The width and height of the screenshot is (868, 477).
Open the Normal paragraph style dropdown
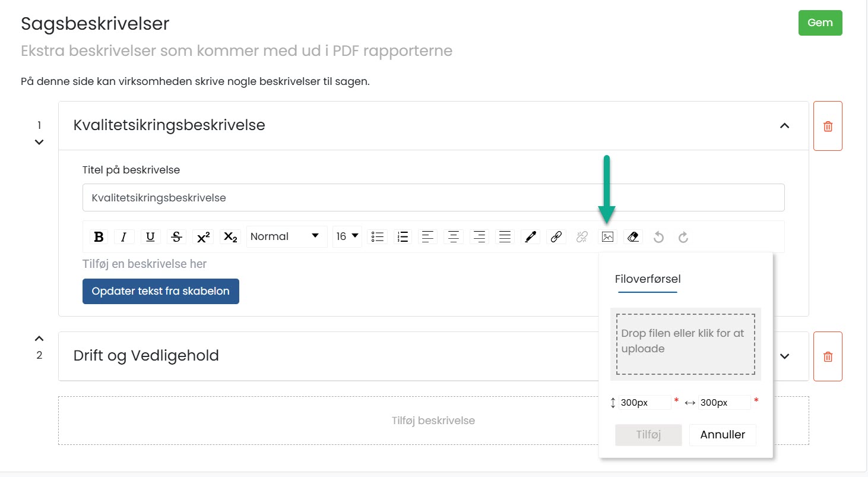pos(286,236)
